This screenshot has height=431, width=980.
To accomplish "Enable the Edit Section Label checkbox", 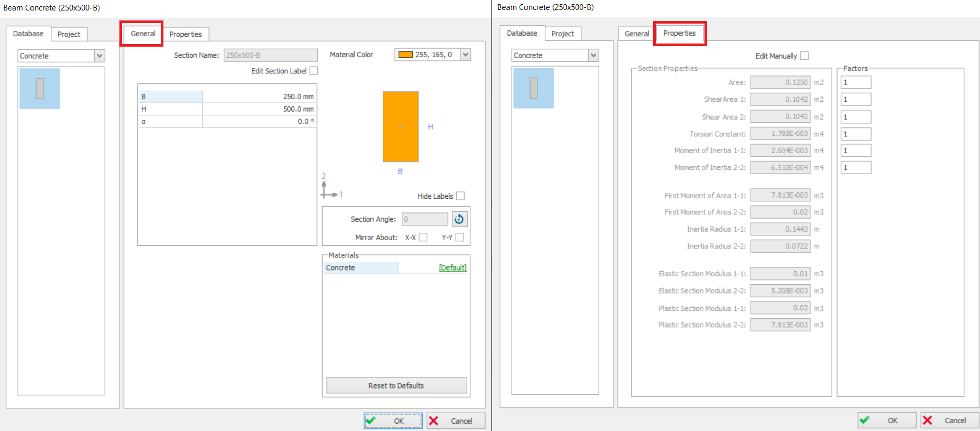I will pos(314,71).
